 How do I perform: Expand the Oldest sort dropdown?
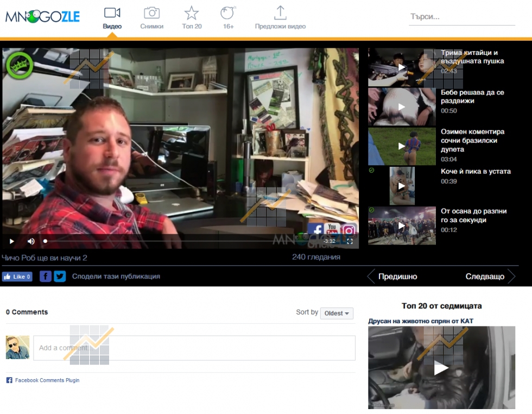(x=337, y=313)
